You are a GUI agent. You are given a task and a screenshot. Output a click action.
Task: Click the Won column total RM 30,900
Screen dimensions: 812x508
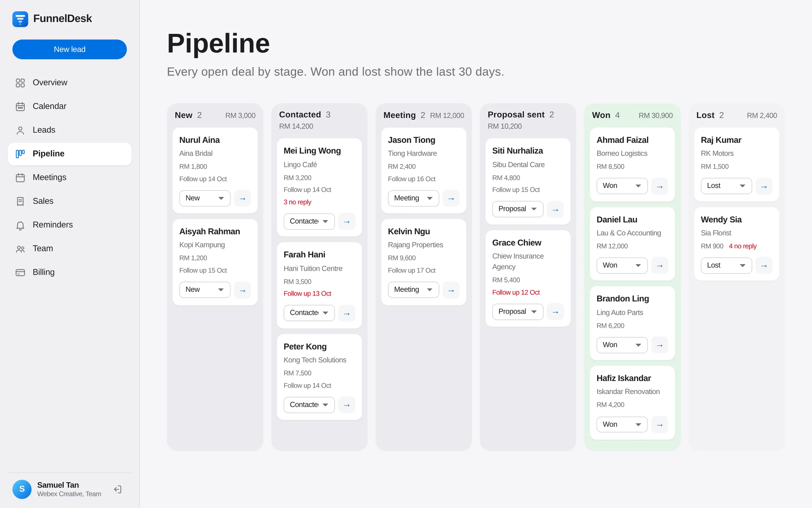coord(655,115)
